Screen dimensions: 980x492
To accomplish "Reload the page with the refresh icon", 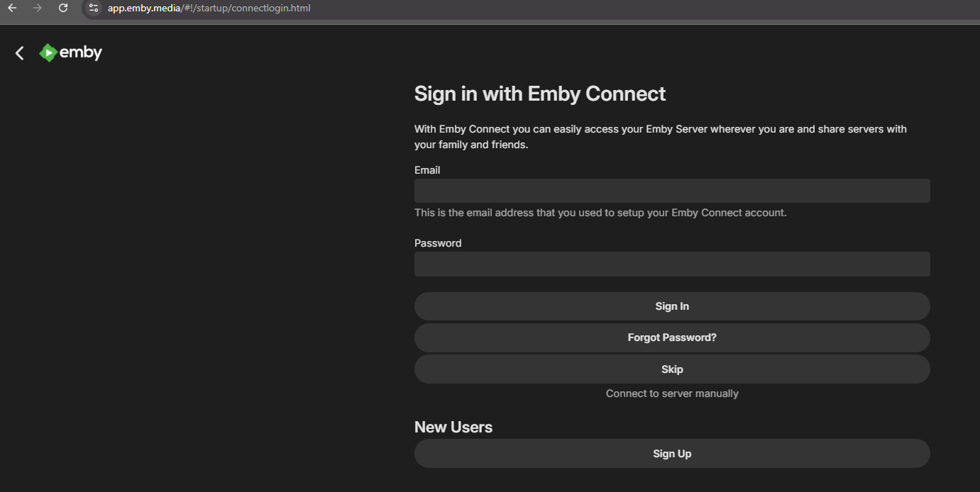I will tap(63, 8).
